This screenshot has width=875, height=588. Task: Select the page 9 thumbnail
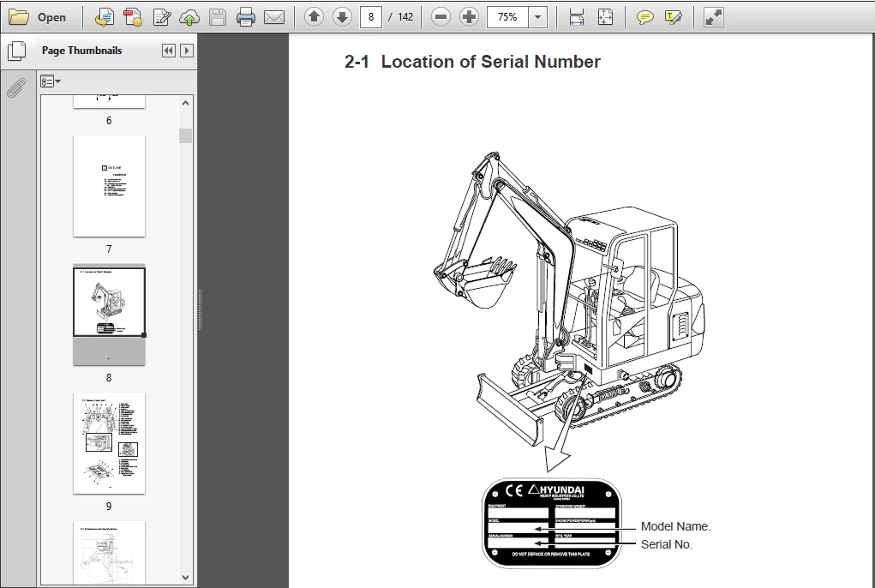tap(109, 443)
